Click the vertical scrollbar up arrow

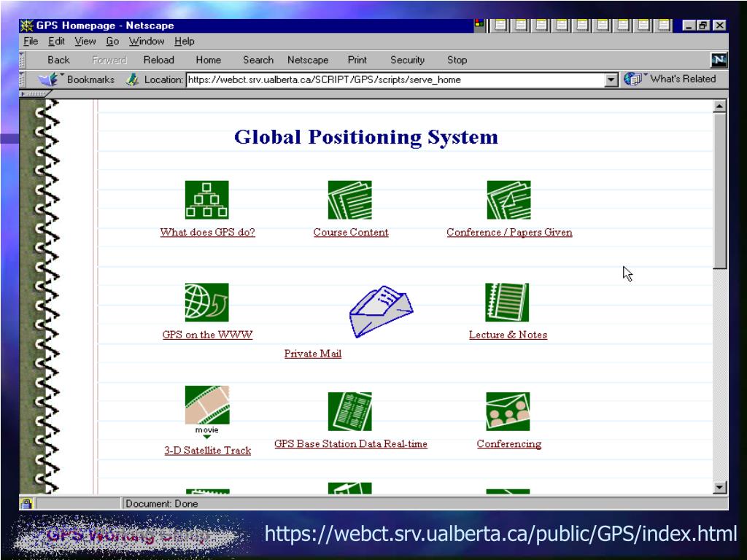(x=719, y=106)
